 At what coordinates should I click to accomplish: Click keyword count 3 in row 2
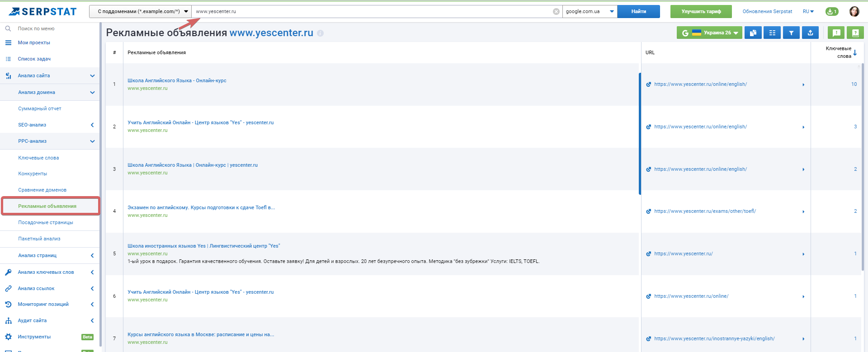click(x=855, y=127)
